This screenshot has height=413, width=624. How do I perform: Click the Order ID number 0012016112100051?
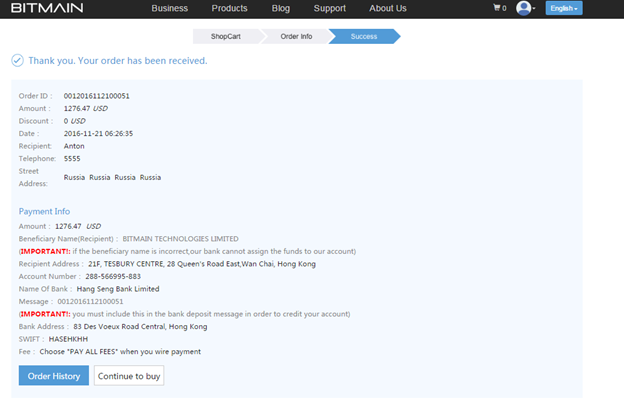point(97,96)
